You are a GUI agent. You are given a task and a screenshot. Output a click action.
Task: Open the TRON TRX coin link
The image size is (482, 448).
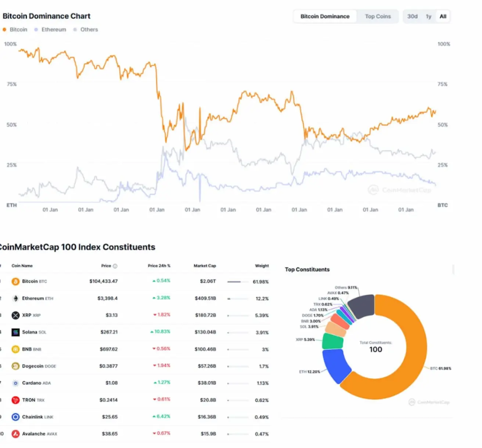33,400
